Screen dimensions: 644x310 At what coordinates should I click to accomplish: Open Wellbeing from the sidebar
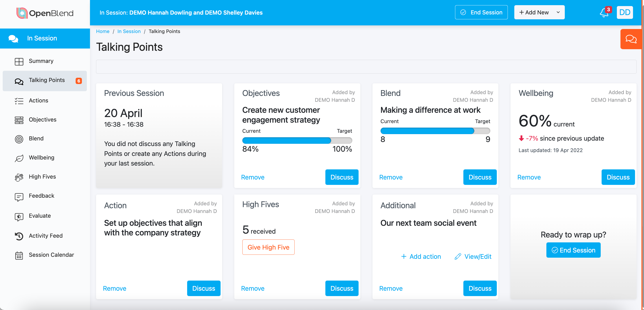(x=41, y=158)
